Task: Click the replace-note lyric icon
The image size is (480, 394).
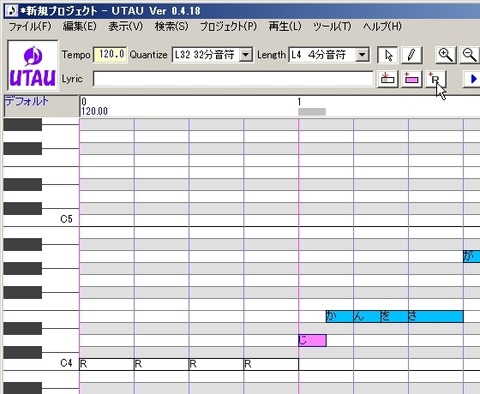Action: (x=387, y=79)
